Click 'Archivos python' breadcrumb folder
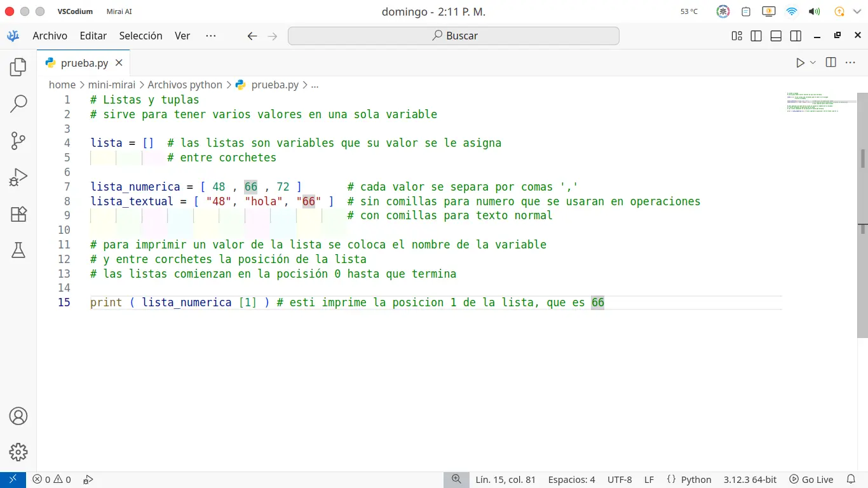Viewport: 868px width, 488px height. 185,85
